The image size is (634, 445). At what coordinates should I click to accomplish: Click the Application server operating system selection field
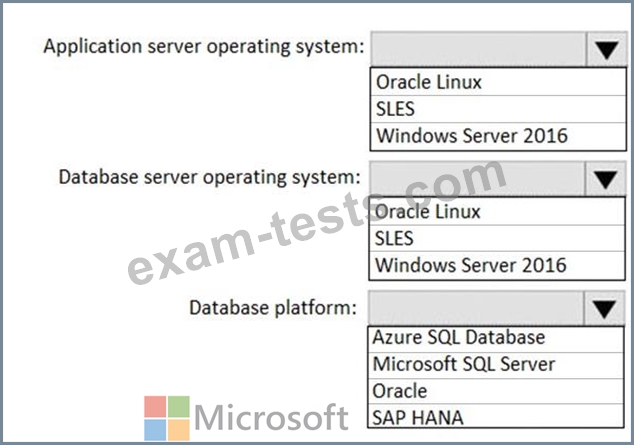[477, 49]
